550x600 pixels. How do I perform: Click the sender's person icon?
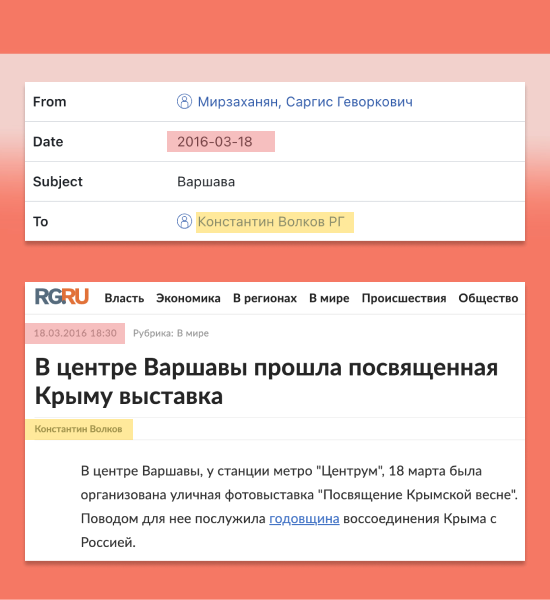pos(184,102)
